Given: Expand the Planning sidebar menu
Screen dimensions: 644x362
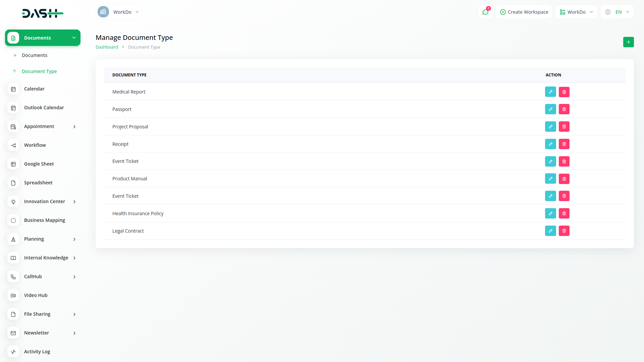Looking at the screenshot, I should pyautogui.click(x=74, y=239).
